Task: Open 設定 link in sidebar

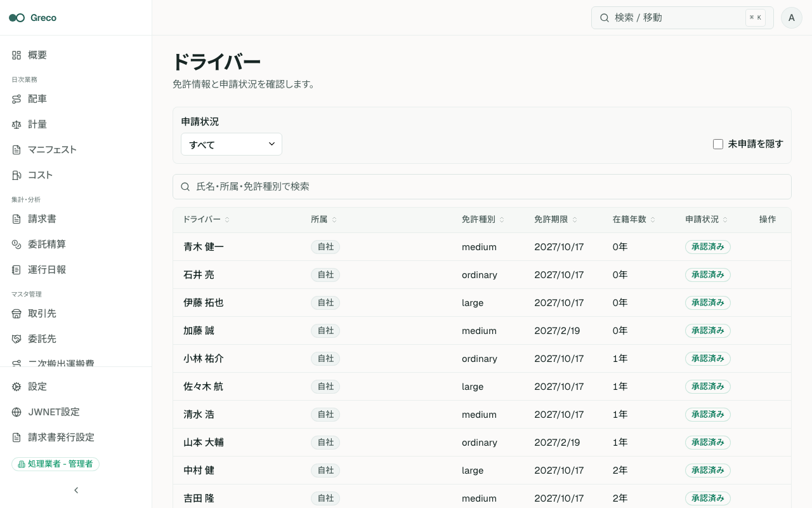Action: tap(76, 387)
